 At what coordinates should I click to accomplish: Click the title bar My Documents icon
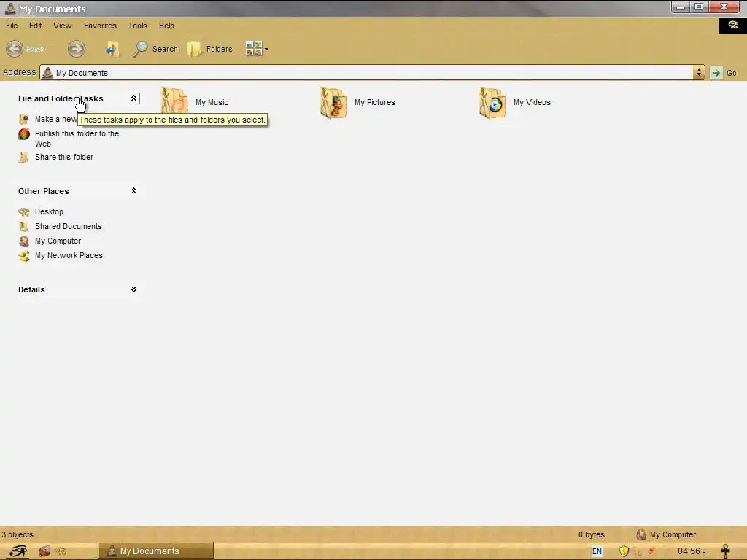click(x=10, y=8)
